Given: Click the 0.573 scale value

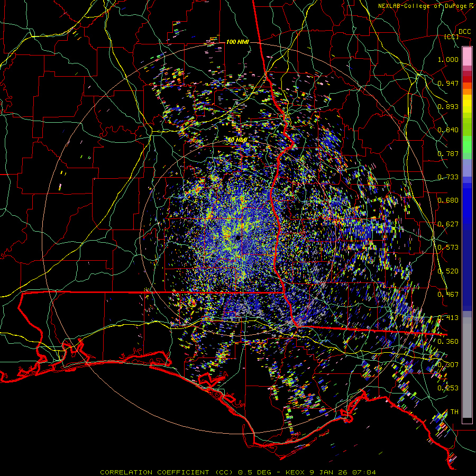Looking at the screenshot, I should tap(448, 248).
